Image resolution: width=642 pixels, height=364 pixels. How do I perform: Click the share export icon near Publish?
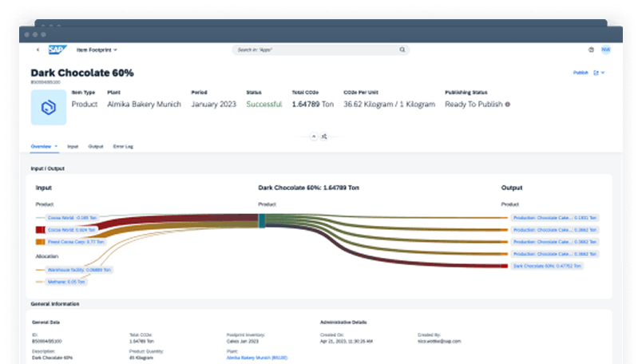coord(596,73)
